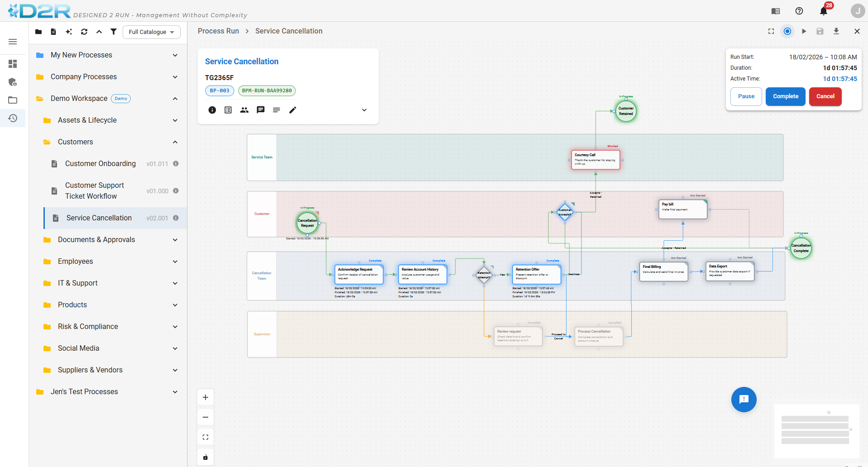The height and width of the screenshot is (467, 868).
Task: Toggle the diagram lock button
Action: [205, 457]
